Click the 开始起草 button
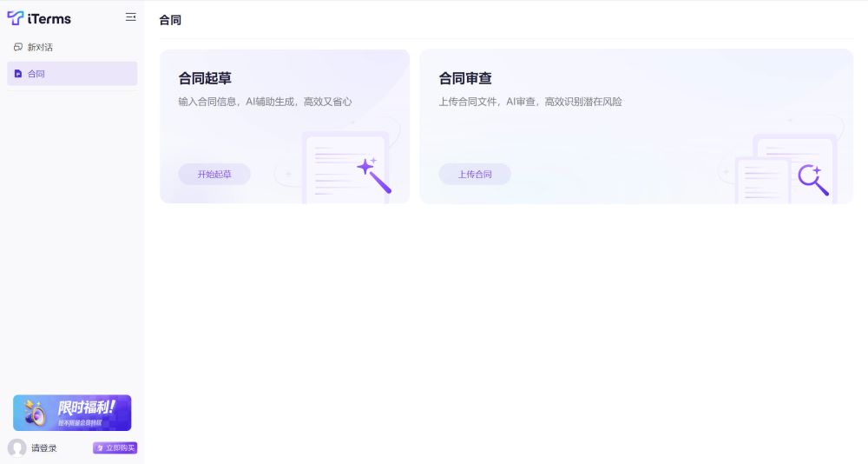Image resolution: width=868 pixels, height=464 pixels. point(214,174)
